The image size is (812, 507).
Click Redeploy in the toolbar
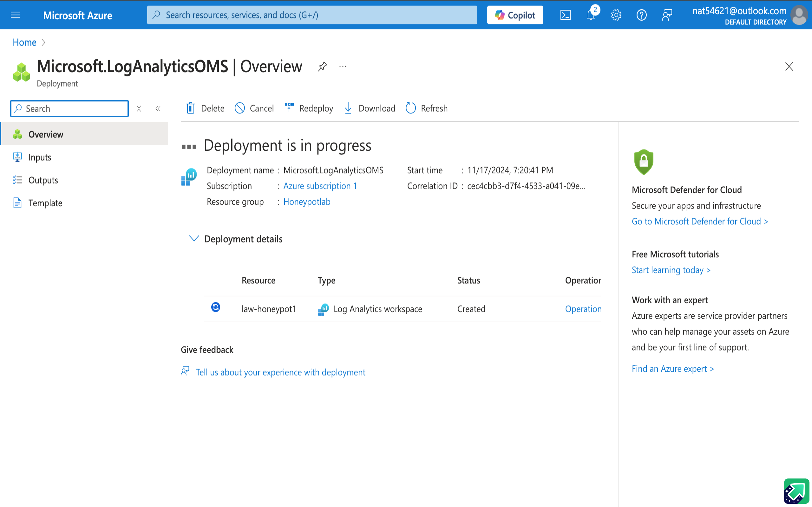(x=309, y=108)
